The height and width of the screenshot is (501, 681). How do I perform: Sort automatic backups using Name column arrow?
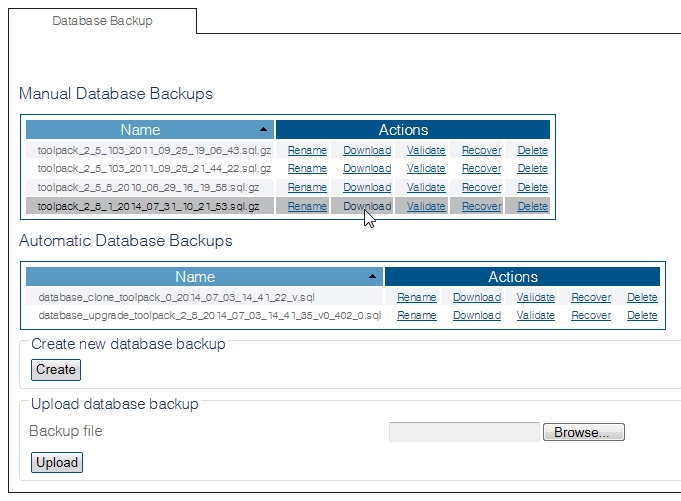click(x=372, y=277)
